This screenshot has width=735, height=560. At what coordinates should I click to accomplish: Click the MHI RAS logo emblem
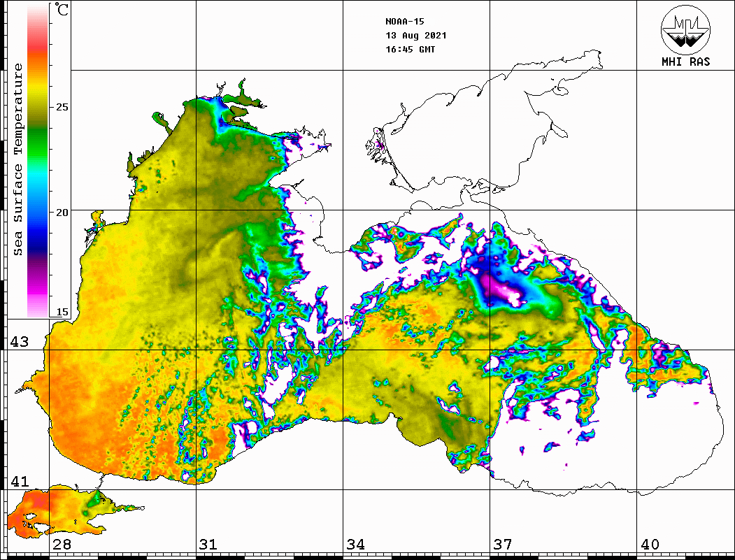click(x=686, y=29)
